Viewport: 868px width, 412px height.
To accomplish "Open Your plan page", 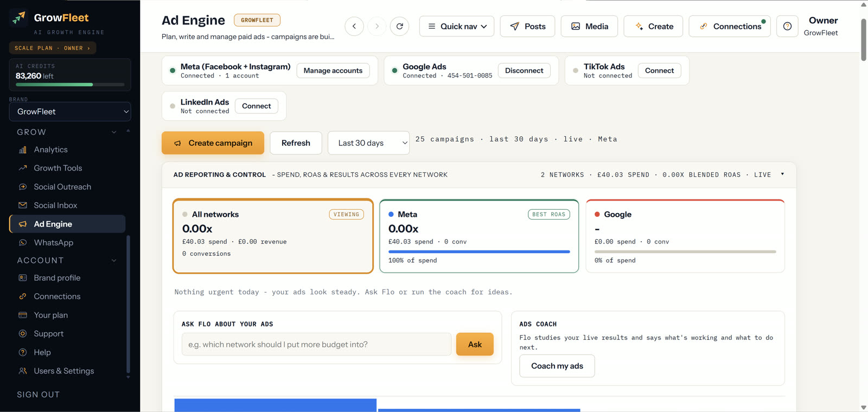I will coord(50,315).
